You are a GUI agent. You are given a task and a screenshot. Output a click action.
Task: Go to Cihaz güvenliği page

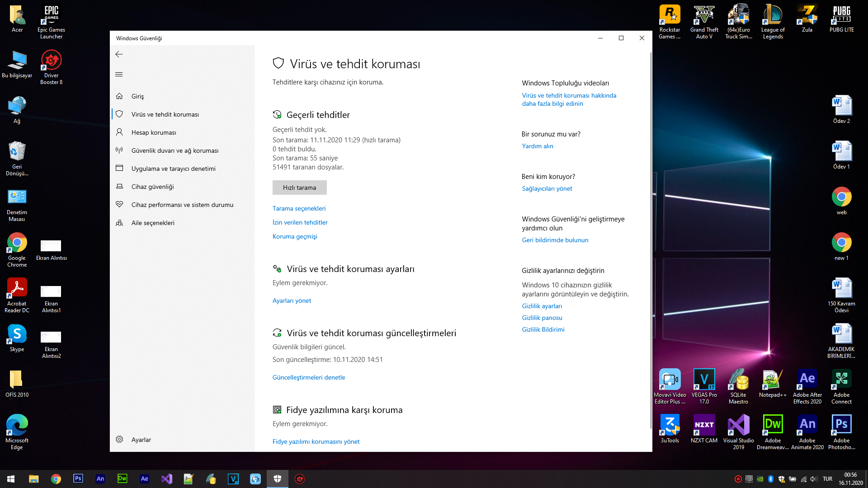click(152, 187)
